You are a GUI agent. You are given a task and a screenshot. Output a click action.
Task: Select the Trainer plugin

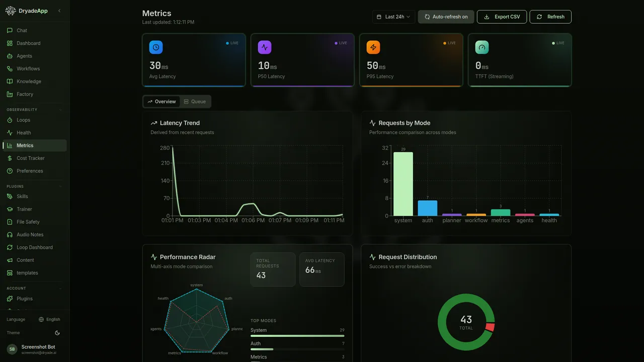[24, 209]
